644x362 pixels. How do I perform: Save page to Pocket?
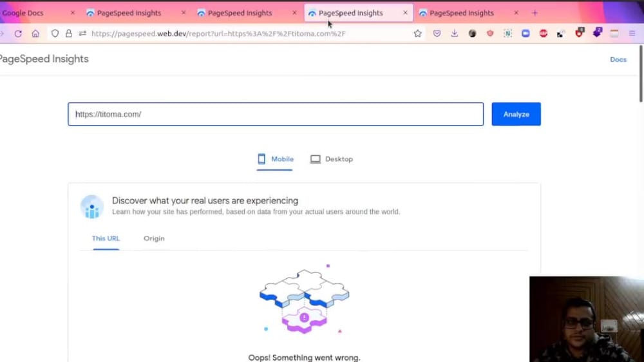pyautogui.click(x=437, y=33)
